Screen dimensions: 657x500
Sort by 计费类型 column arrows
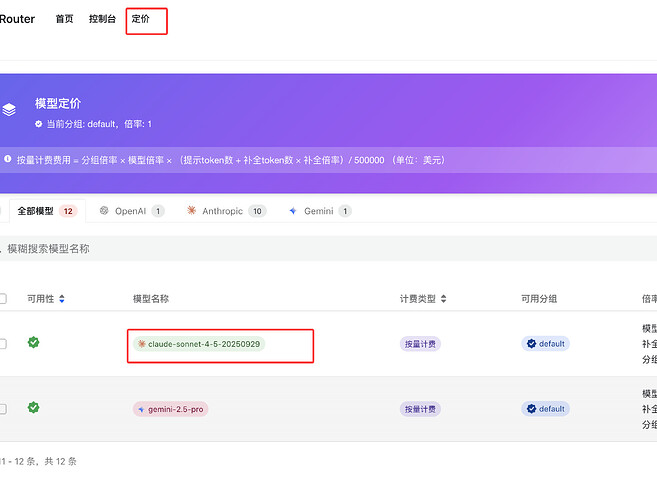[x=444, y=299]
